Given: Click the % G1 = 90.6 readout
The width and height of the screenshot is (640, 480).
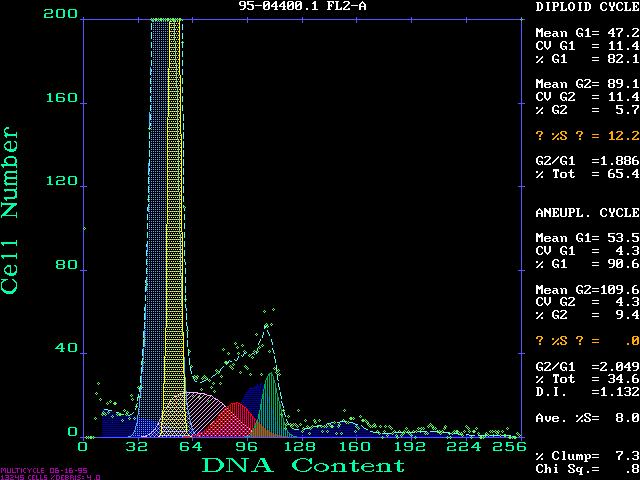Looking at the screenshot, I should (587, 264).
